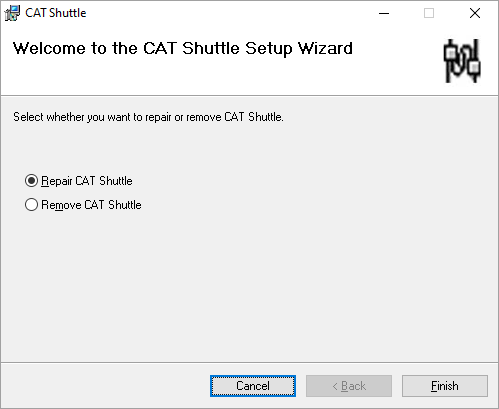Close the CAT Shuttle setup window
The width and height of the screenshot is (499, 409).
[475, 13]
